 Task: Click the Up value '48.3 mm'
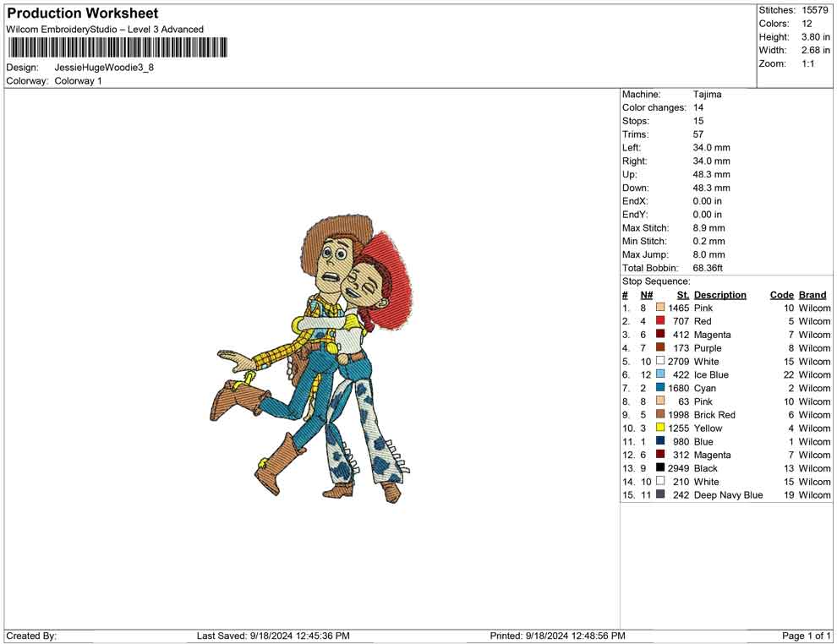[x=712, y=174]
